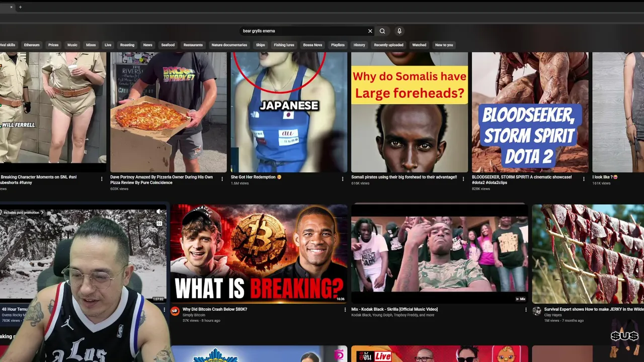Visit Simply Bitcoin channel name link

(194, 315)
